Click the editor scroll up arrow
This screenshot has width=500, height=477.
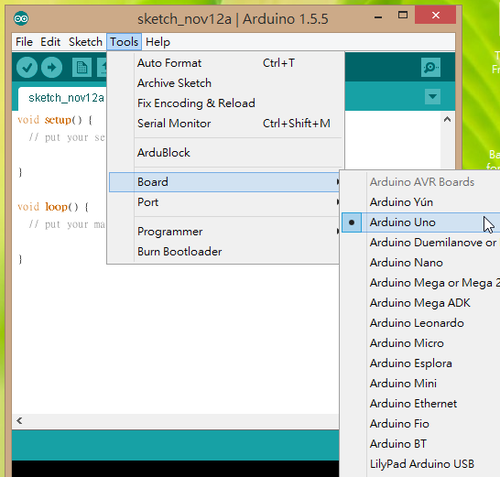pos(447,119)
